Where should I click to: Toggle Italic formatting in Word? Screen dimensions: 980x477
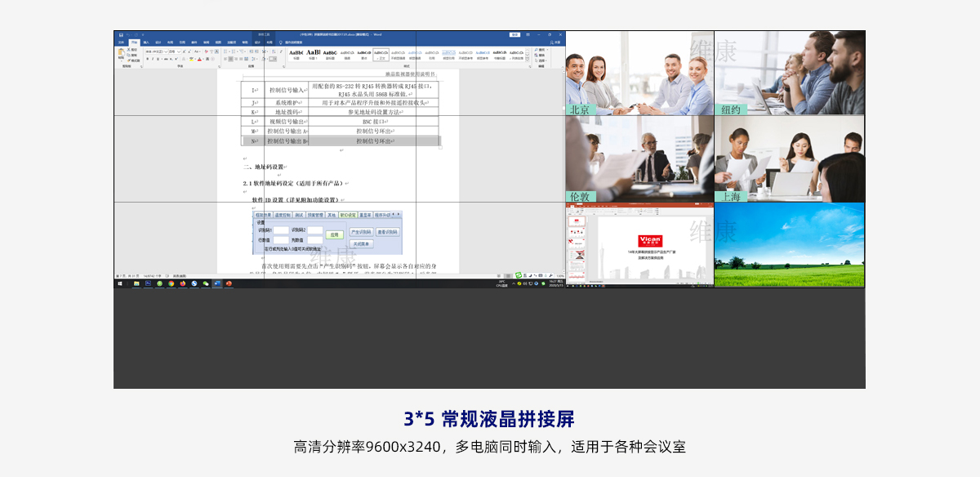[153, 59]
